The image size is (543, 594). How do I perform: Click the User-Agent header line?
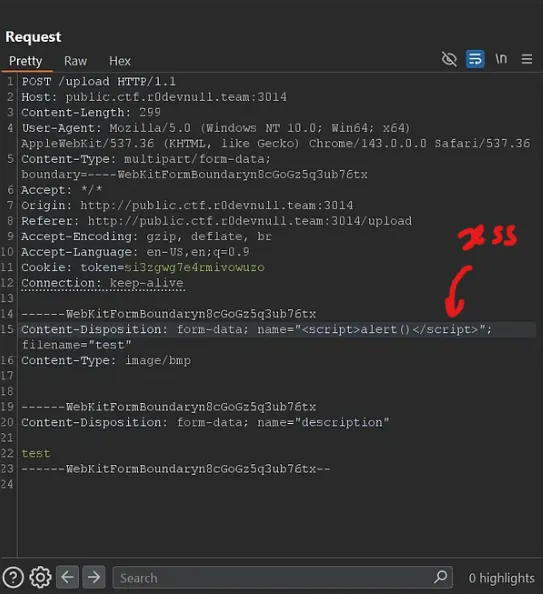coord(275,136)
